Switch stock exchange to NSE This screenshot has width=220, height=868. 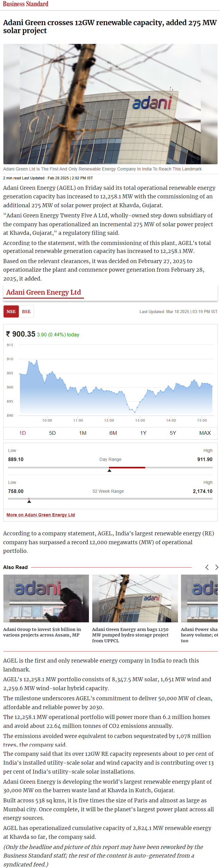[11, 312]
